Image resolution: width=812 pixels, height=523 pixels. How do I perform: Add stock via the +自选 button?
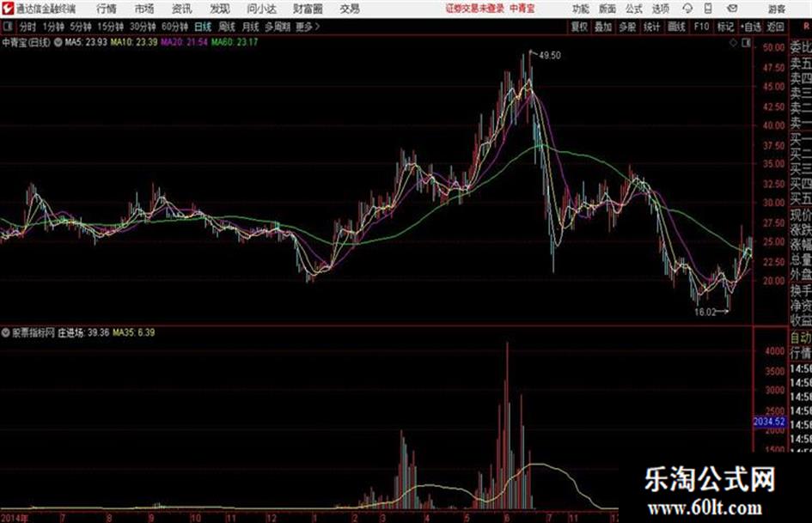pos(750,27)
